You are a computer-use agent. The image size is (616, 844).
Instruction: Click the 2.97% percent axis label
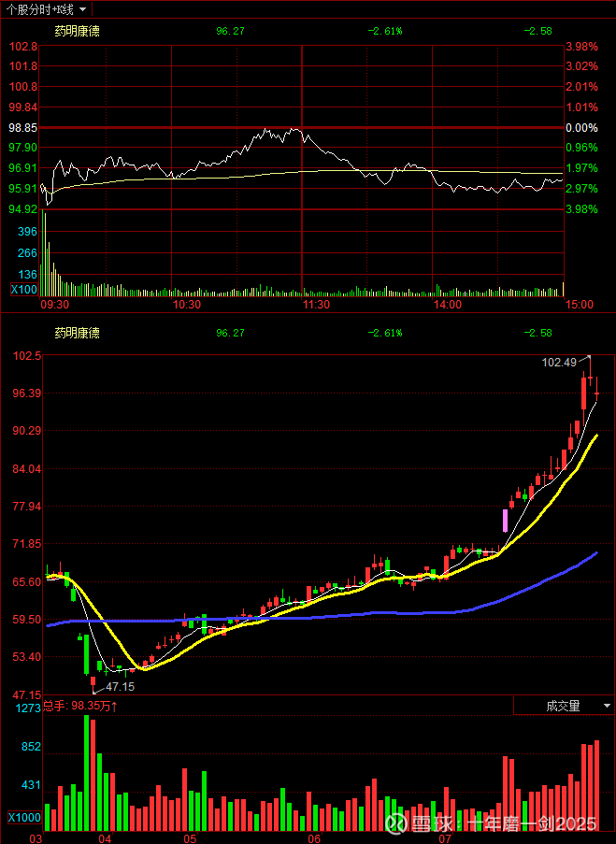pos(583,189)
